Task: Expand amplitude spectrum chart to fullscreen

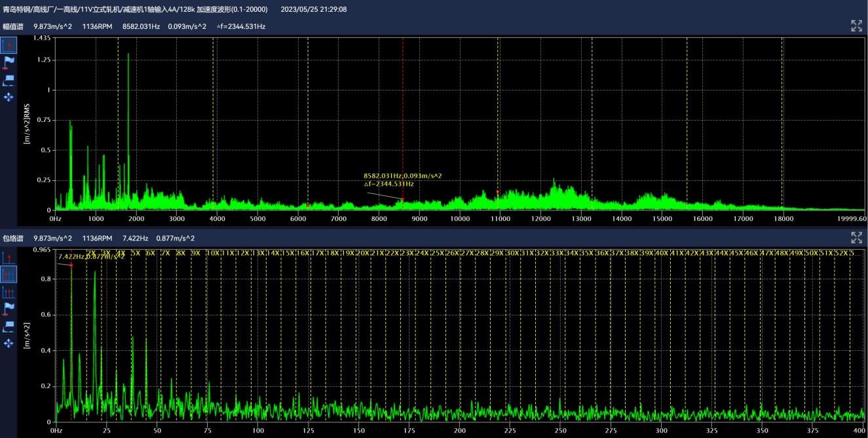Action: 856,26
